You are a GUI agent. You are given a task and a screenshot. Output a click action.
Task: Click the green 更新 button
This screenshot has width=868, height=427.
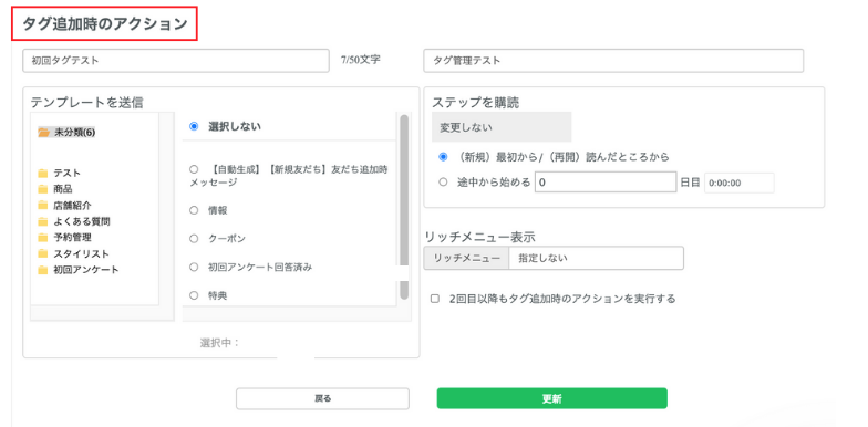pyautogui.click(x=552, y=398)
